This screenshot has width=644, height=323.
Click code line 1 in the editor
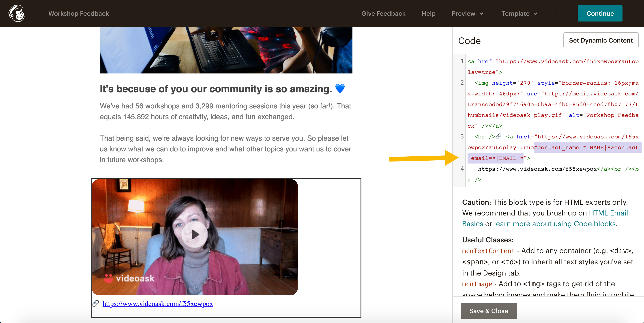[553, 67]
